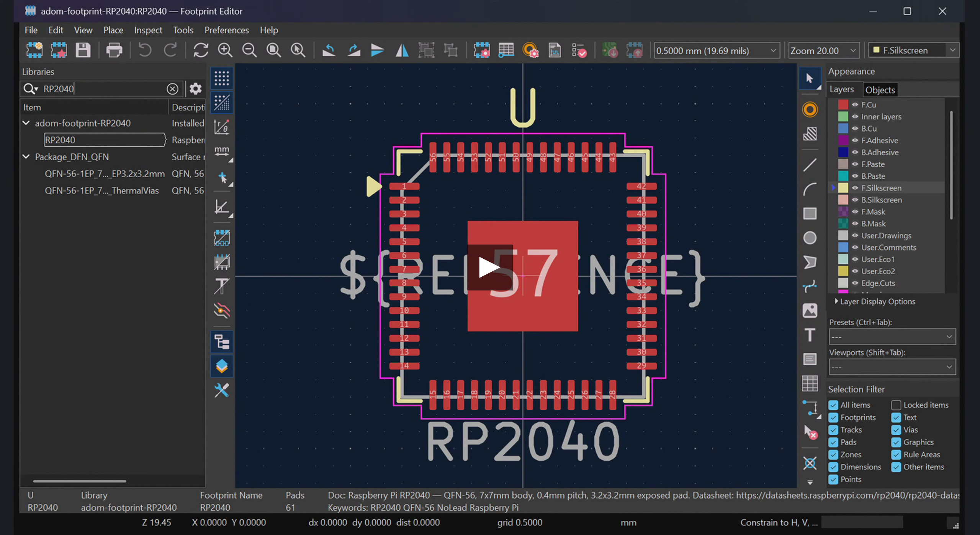The width and height of the screenshot is (980, 535).
Task: Click the F.Cu red color swatch
Action: click(x=843, y=104)
